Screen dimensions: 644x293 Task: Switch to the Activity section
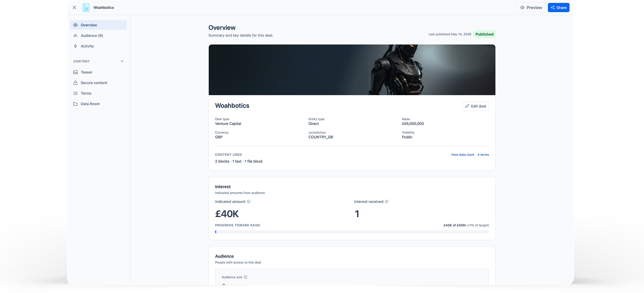(x=99, y=46)
